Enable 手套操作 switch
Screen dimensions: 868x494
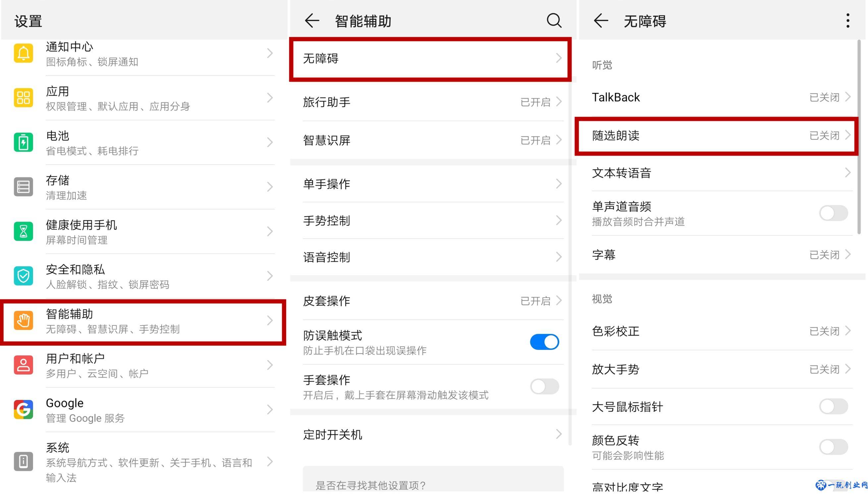545,387
